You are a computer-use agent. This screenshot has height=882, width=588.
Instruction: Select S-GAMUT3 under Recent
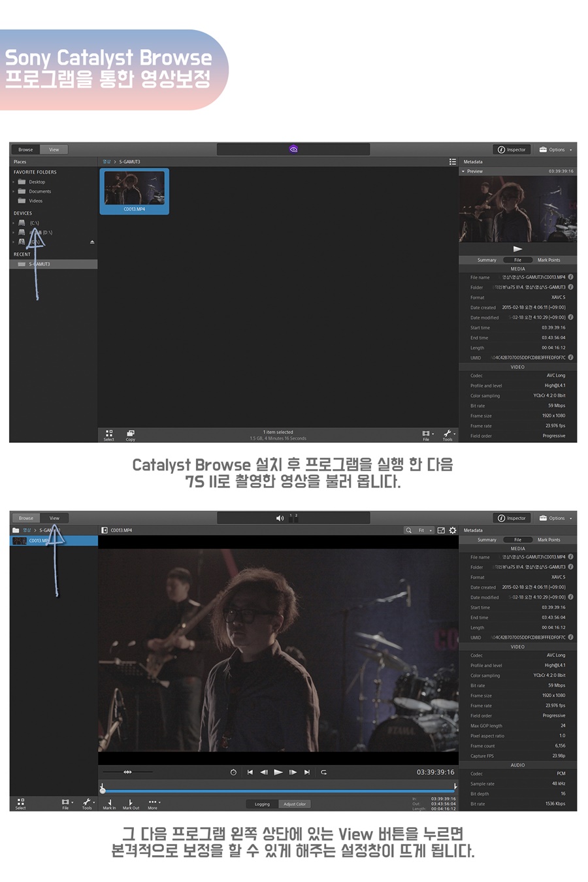[54, 264]
